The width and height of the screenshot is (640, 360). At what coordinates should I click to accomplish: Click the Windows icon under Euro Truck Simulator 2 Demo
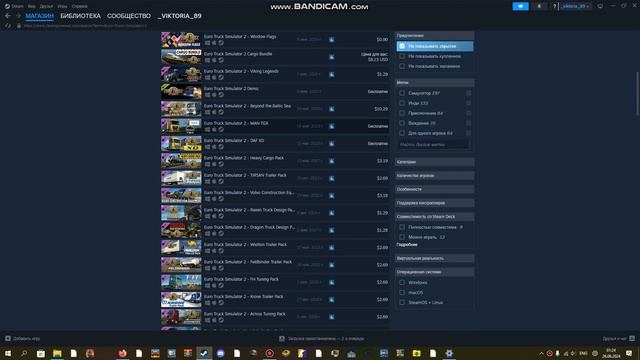207,95
